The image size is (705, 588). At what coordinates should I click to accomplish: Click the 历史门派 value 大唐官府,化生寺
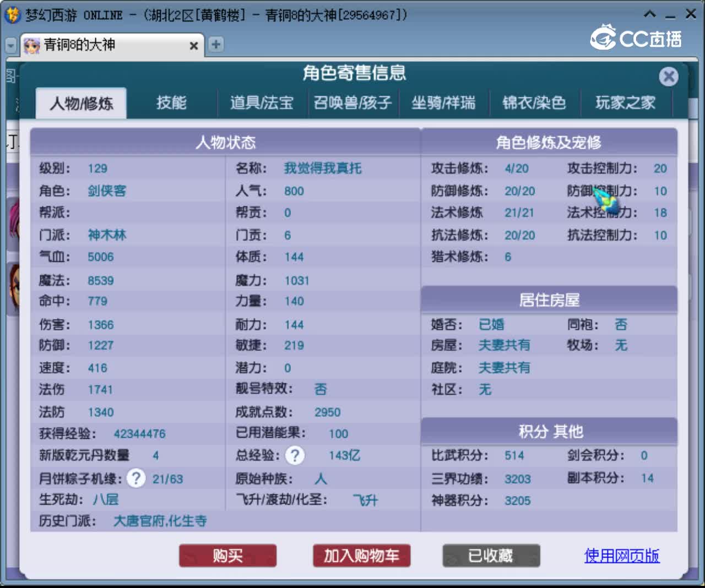pyautogui.click(x=160, y=521)
